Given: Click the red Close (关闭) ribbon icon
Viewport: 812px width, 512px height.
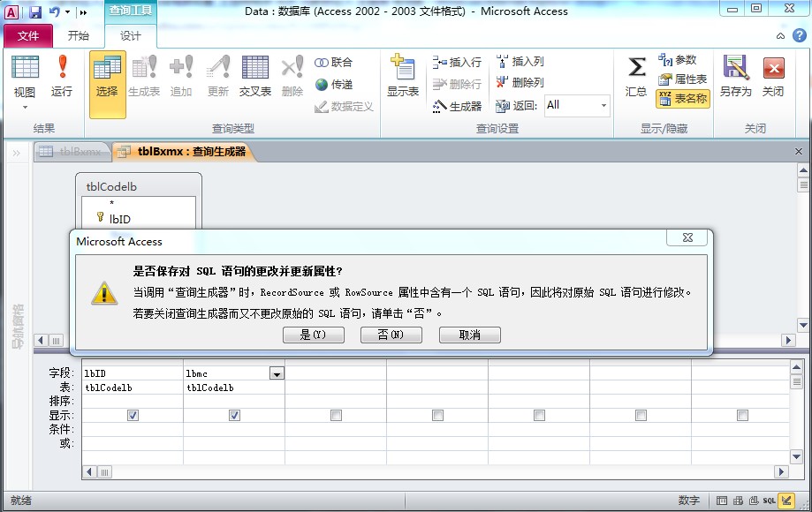Looking at the screenshot, I should pyautogui.click(x=773, y=76).
